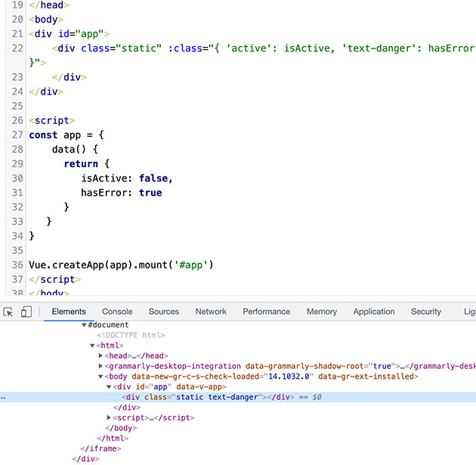Click the div id="app" code on line 21
This screenshot has height=465, width=476.
[x=70, y=34]
